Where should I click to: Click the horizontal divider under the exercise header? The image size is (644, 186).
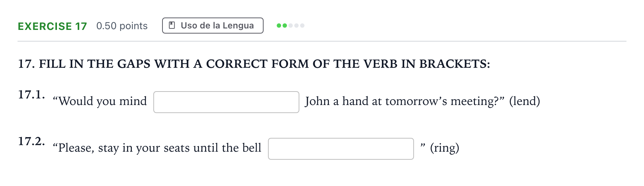coord(322,41)
